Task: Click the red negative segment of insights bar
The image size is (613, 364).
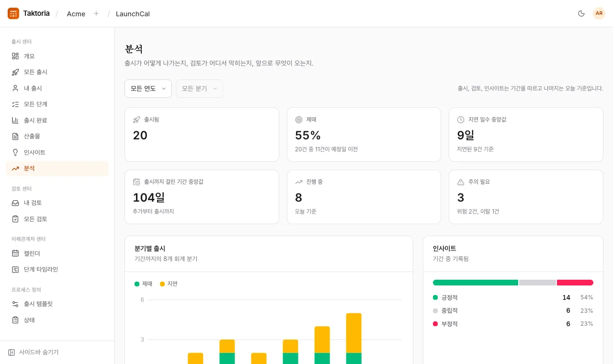Action: tap(575, 283)
